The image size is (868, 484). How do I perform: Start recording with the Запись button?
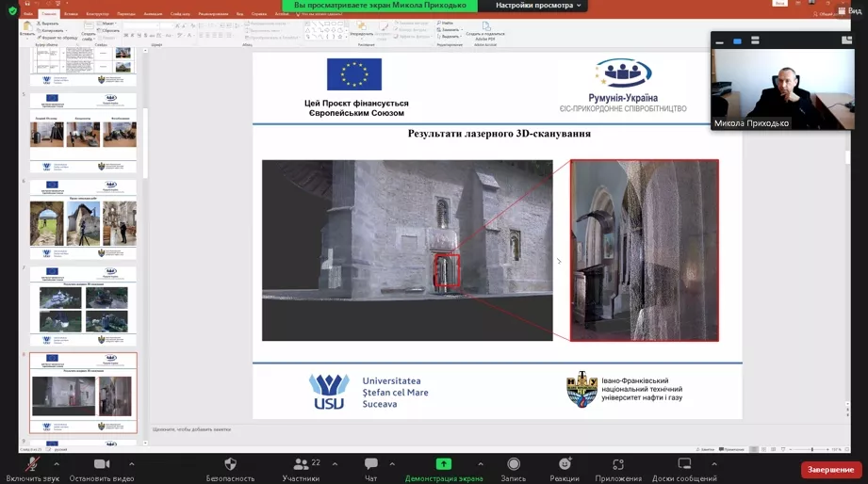point(514,464)
